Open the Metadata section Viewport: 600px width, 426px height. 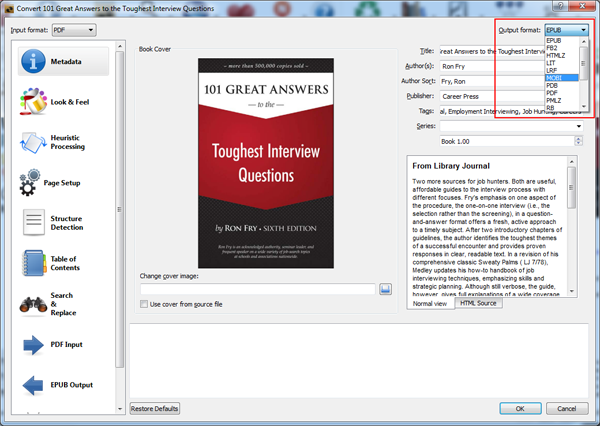[x=64, y=61]
